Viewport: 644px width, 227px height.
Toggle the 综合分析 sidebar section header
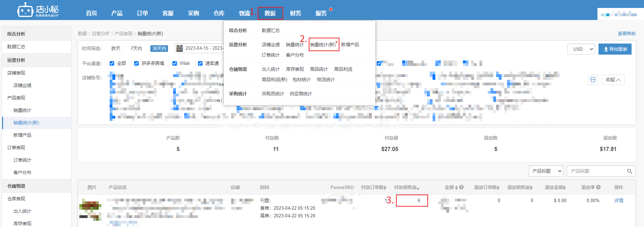pyautogui.click(x=37, y=34)
